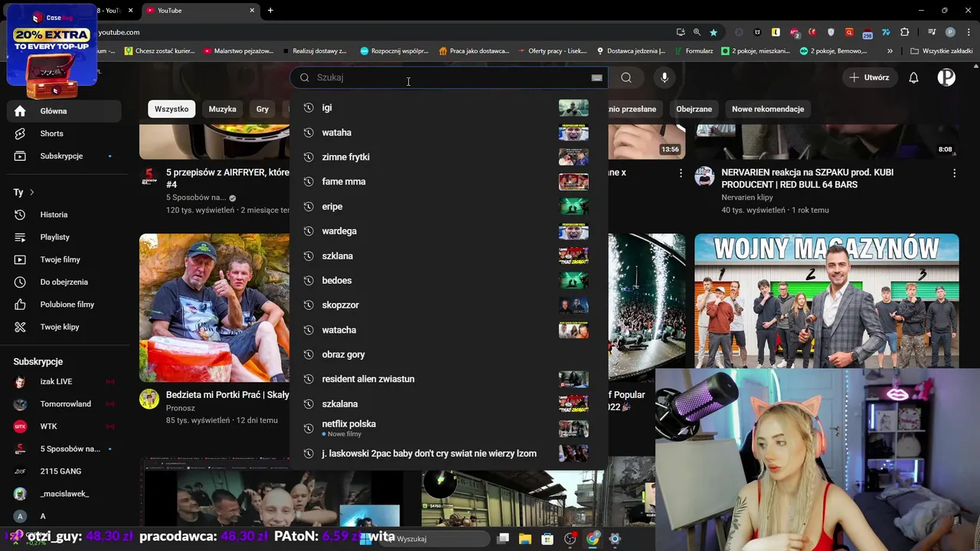
Task: Click the magnifier search button
Action: 626,77
